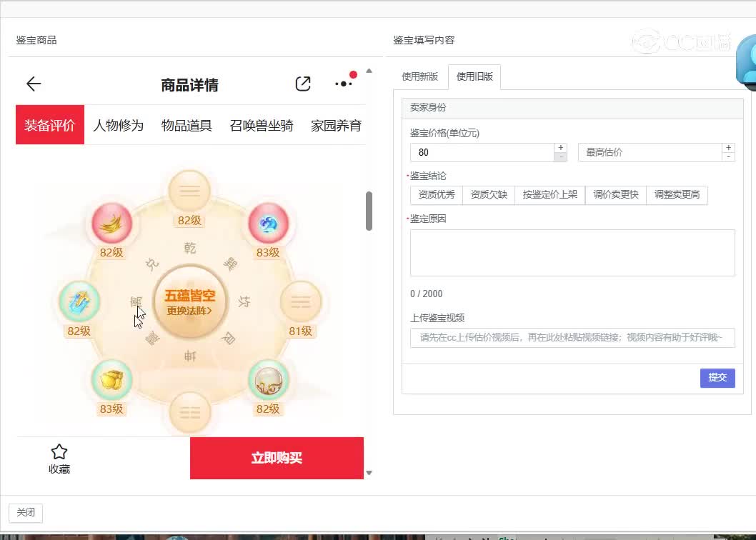Click the 关闭 button
756x540 pixels.
pyautogui.click(x=26, y=513)
